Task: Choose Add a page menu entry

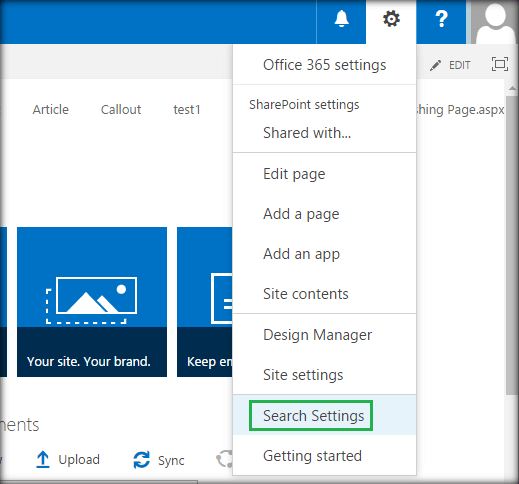Action: tap(324, 214)
